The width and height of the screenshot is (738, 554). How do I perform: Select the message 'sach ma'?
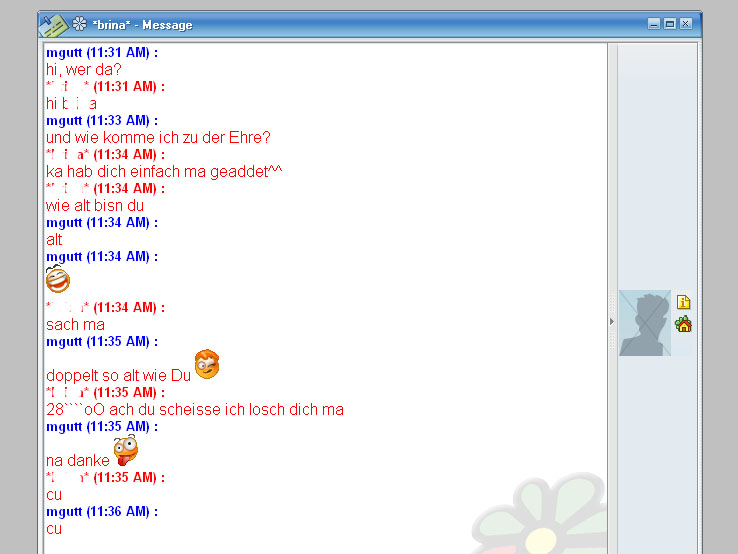click(x=75, y=325)
